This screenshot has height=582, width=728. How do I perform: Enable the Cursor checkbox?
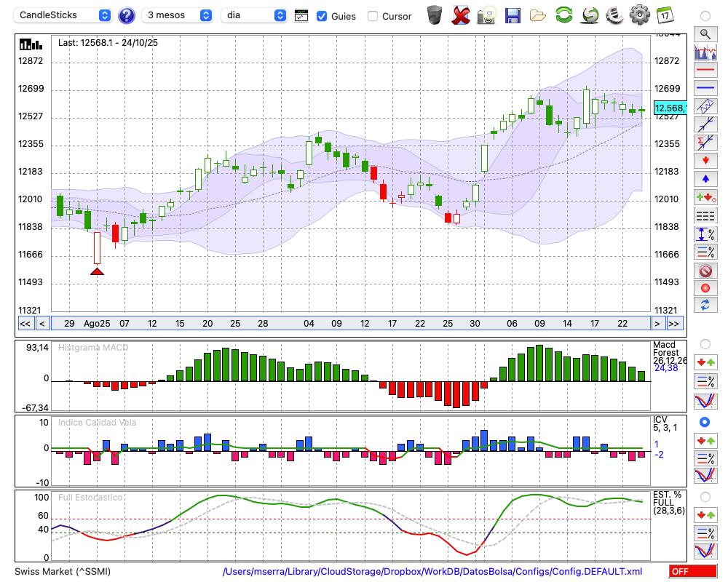click(373, 16)
